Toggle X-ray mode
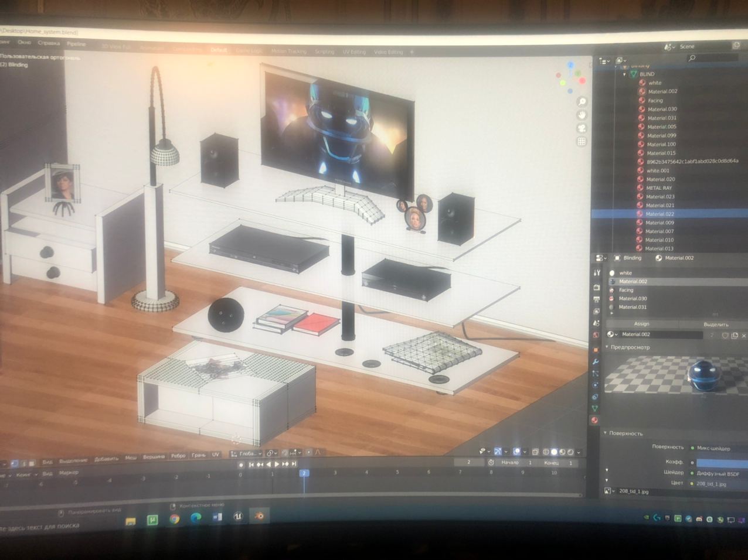This screenshot has height=560, width=748. 535,452
